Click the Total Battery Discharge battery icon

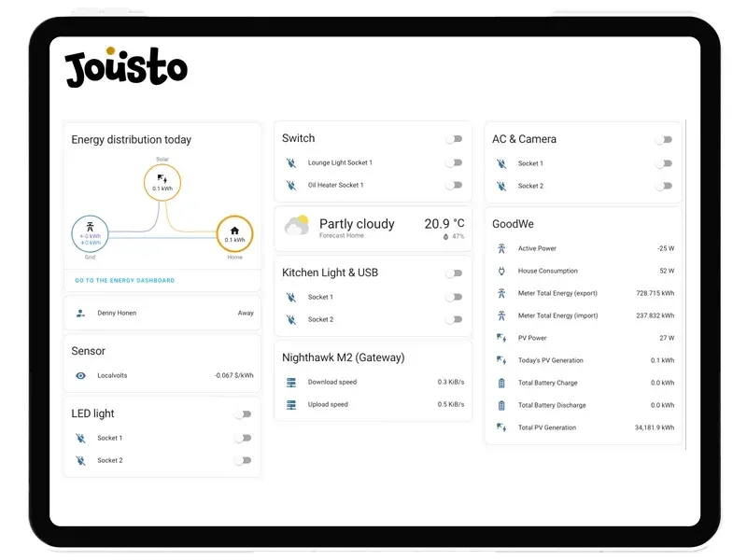click(501, 405)
